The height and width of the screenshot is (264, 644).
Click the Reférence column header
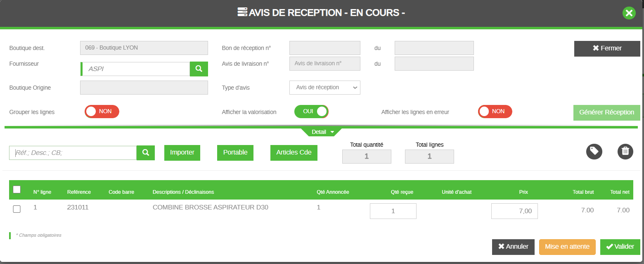pos(79,192)
